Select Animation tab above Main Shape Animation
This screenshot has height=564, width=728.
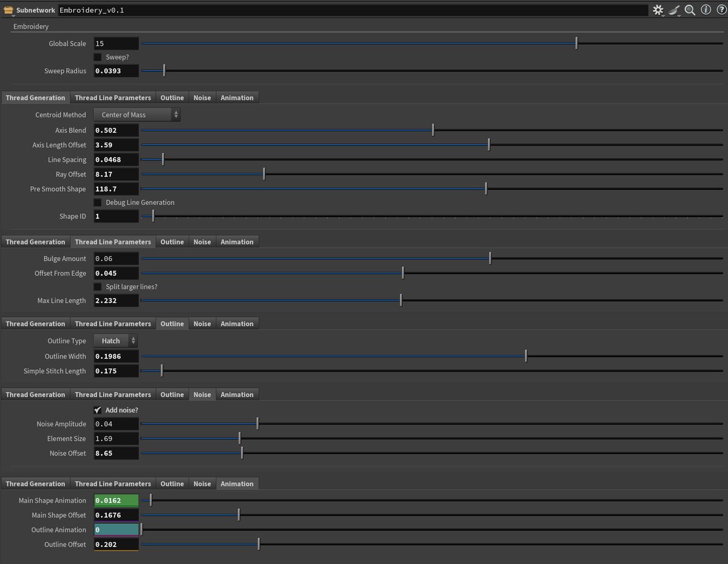tap(237, 484)
